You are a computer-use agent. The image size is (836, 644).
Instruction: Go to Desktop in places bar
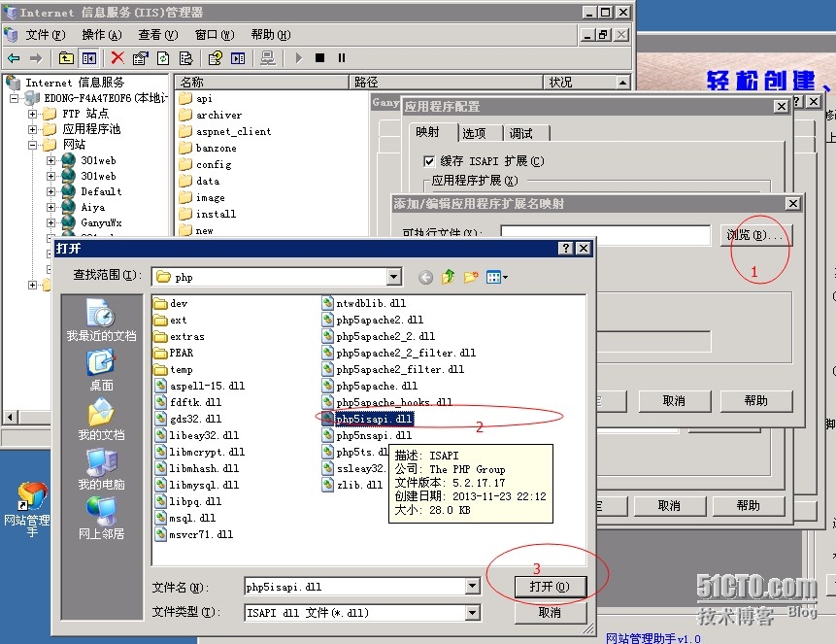pos(101,370)
